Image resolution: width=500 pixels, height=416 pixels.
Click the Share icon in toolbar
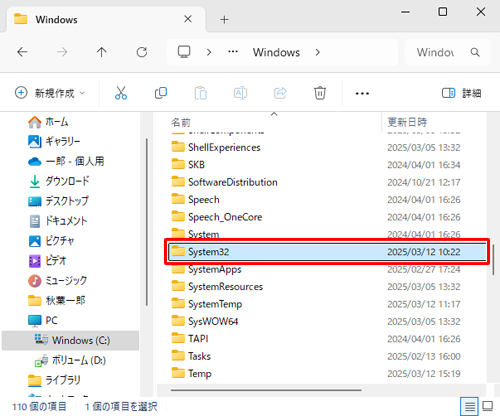click(x=280, y=93)
